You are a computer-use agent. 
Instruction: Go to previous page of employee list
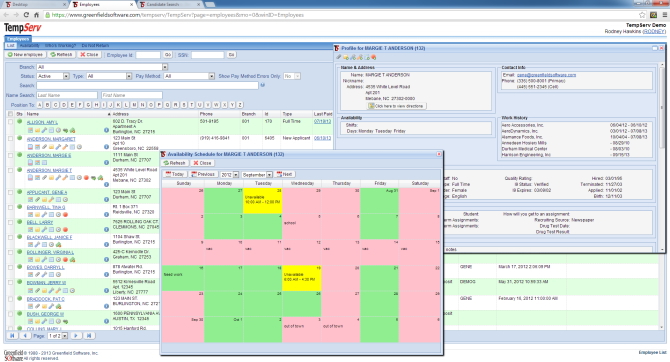[x=25, y=336]
